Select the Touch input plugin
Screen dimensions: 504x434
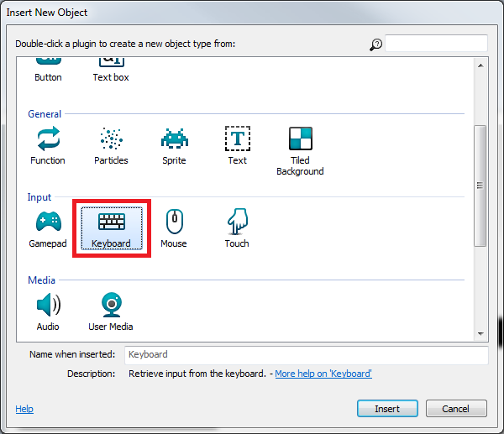(237, 228)
